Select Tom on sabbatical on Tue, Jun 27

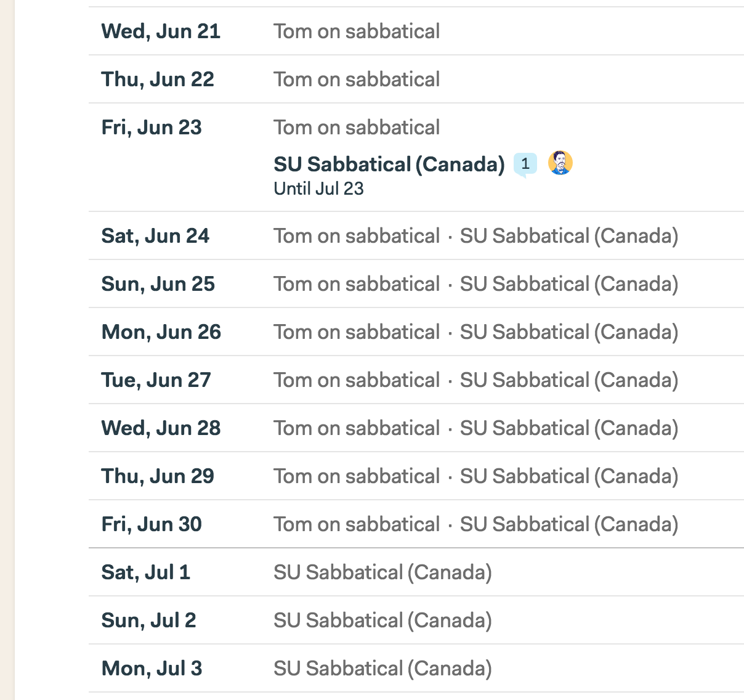[x=357, y=380]
